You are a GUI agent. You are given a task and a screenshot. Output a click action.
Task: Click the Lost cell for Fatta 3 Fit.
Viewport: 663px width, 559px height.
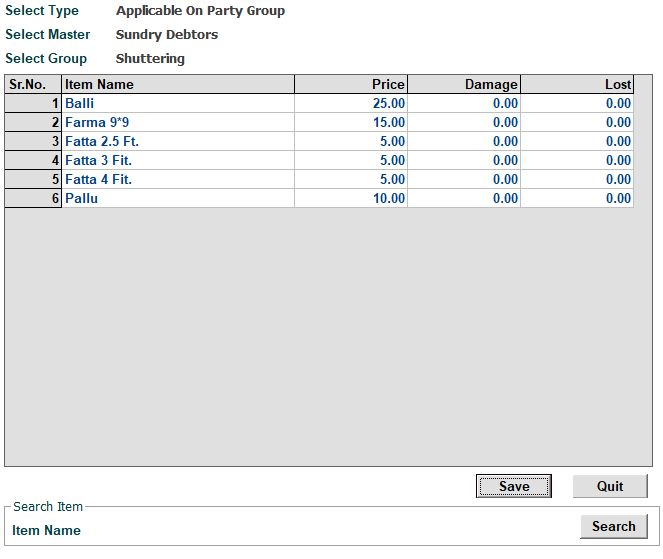pos(577,160)
